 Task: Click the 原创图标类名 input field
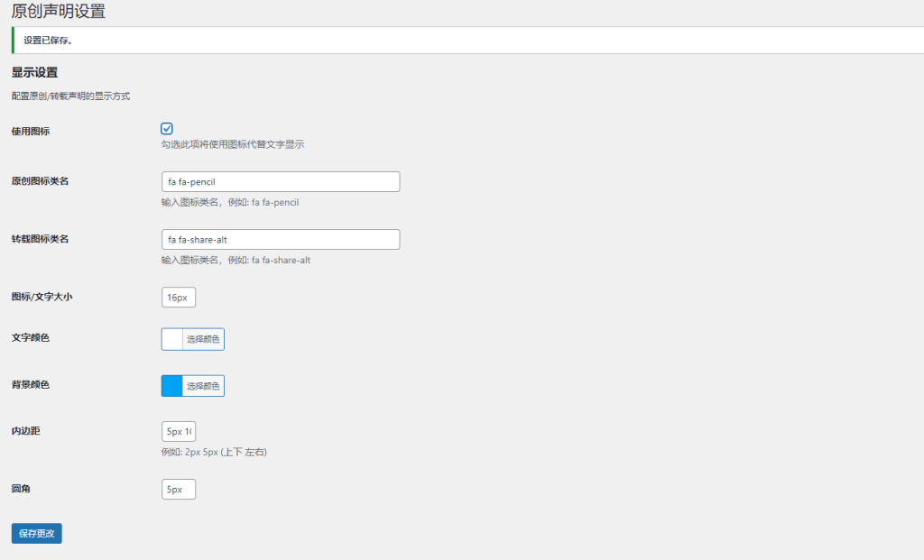[x=281, y=181]
